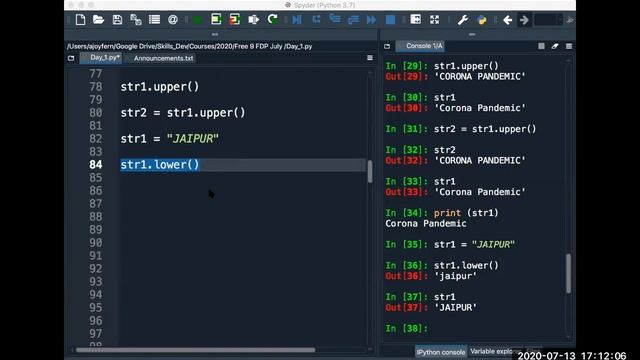Image resolution: width=640 pixels, height=360 pixels.
Task: Click Out[29] 'CORONA PANDEMIC' output
Action: click(456, 76)
